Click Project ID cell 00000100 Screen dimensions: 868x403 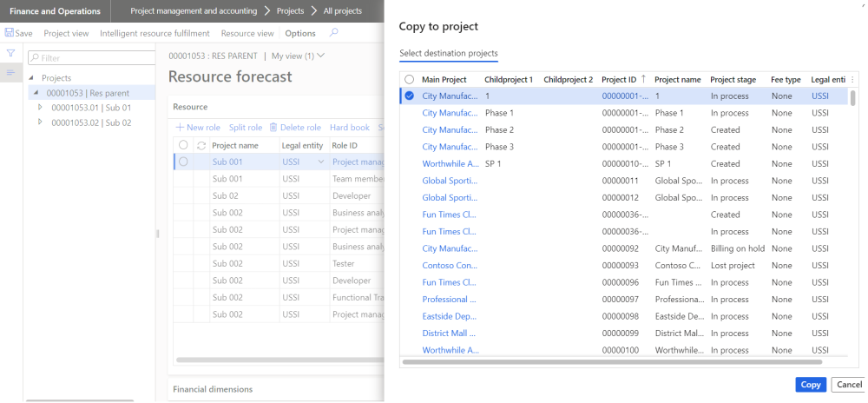pyautogui.click(x=620, y=350)
